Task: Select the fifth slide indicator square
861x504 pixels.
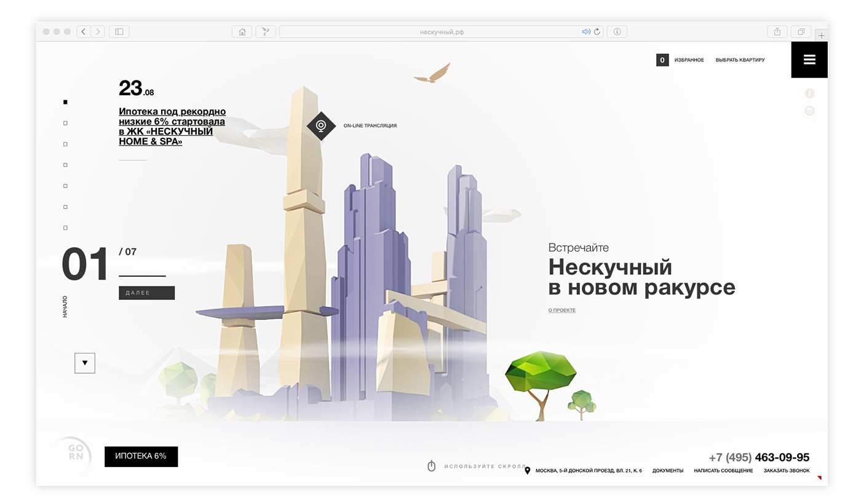Action: [65, 186]
